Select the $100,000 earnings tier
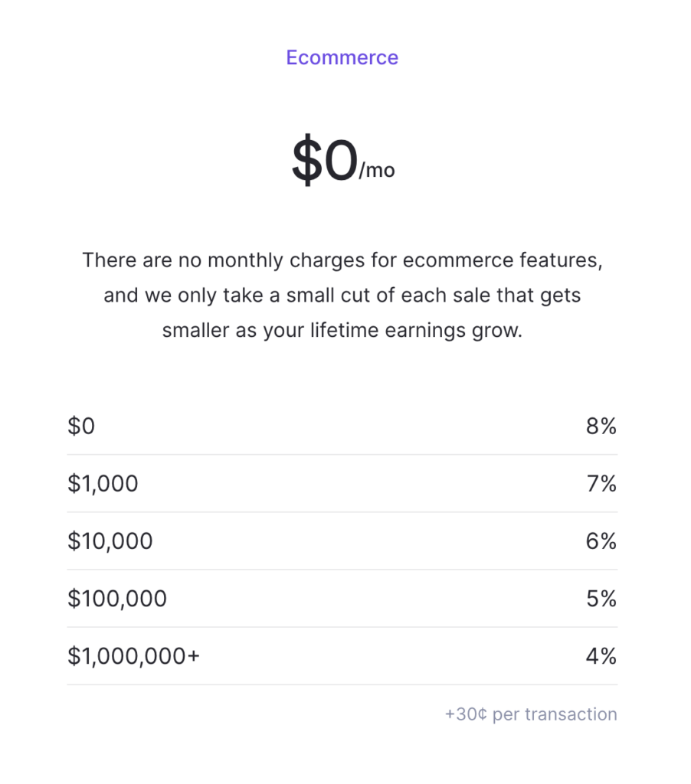 pos(117,599)
